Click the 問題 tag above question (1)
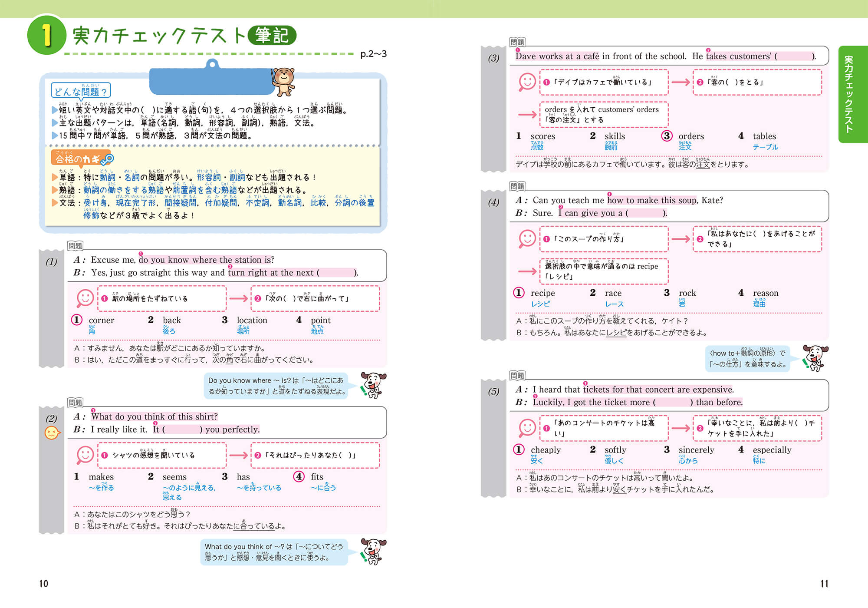868x608 pixels. point(75,246)
